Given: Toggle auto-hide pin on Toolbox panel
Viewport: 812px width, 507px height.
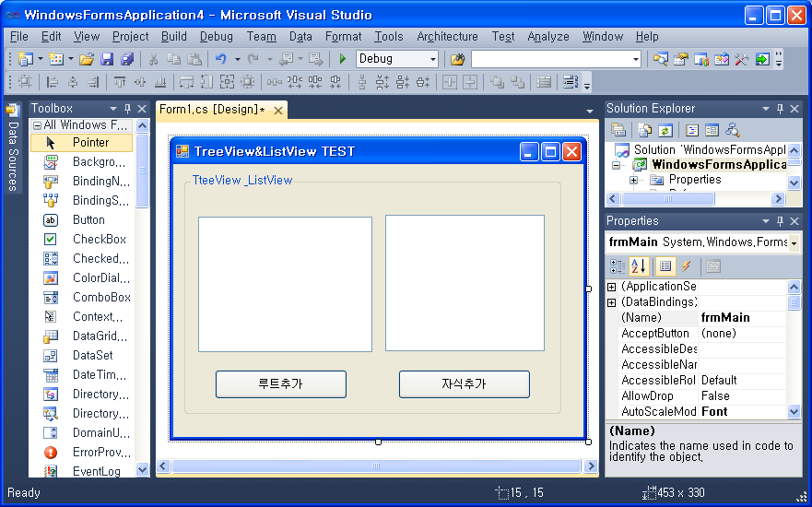Looking at the screenshot, I should coord(127,109).
